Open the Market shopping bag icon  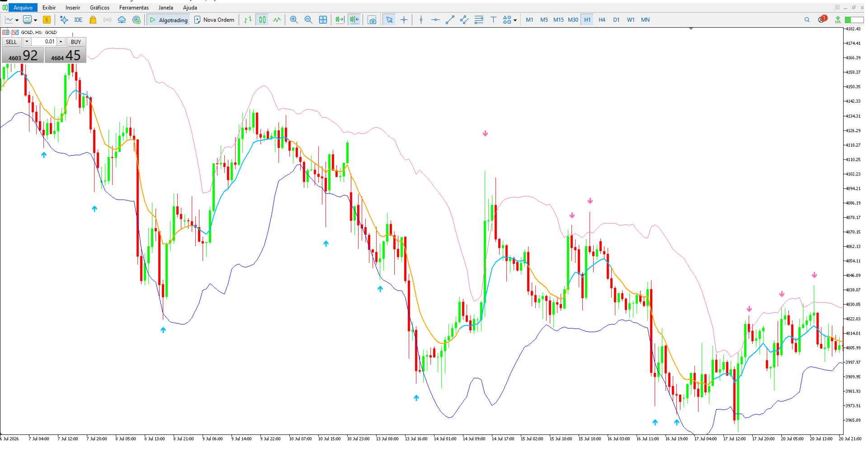click(93, 20)
